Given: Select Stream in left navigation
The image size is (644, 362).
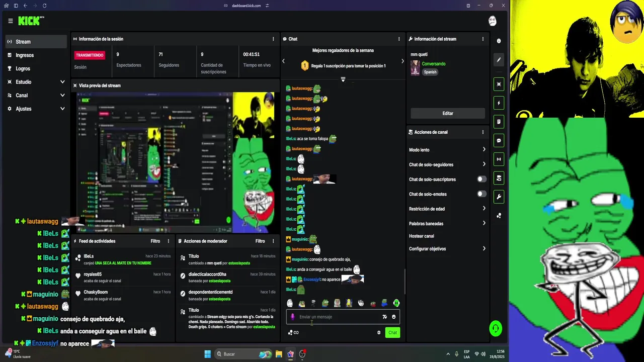Looking at the screenshot, I should (36, 42).
